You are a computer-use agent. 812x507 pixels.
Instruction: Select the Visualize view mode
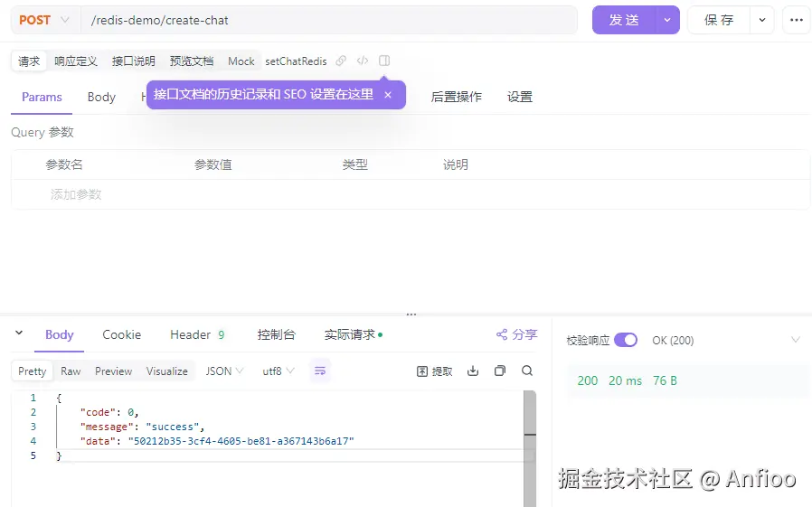[166, 371]
